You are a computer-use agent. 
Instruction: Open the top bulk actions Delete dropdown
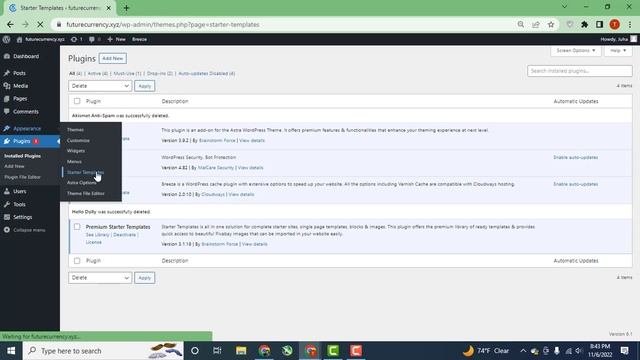pos(100,86)
